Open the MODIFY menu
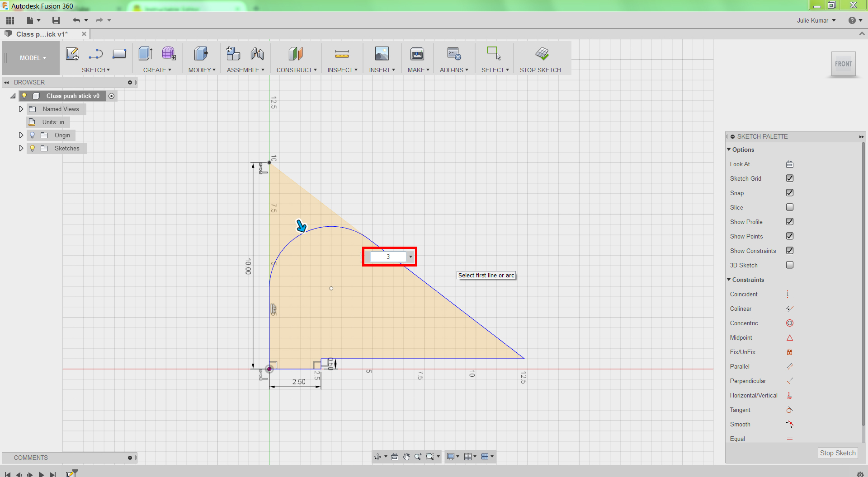 point(202,70)
